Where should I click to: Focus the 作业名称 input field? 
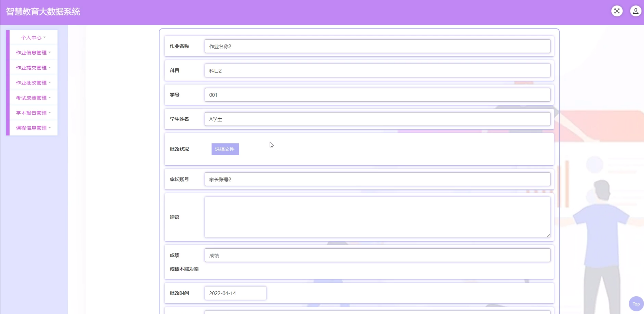(377, 46)
